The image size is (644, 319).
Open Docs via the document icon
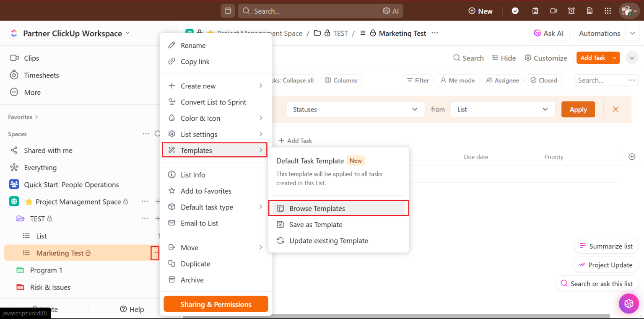(x=589, y=10)
